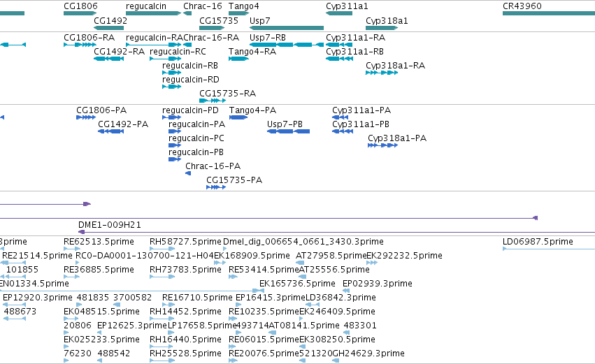Select RC0-DA0001-130700-121-H04 label
Screen dimensions: 595x364
tap(145, 256)
